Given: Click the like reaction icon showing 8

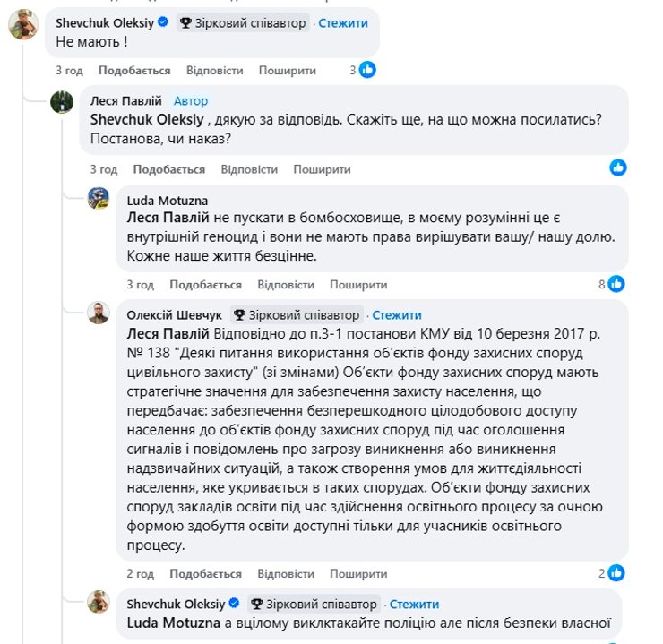Looking at the screenshot, I should (x=616, y=284).
